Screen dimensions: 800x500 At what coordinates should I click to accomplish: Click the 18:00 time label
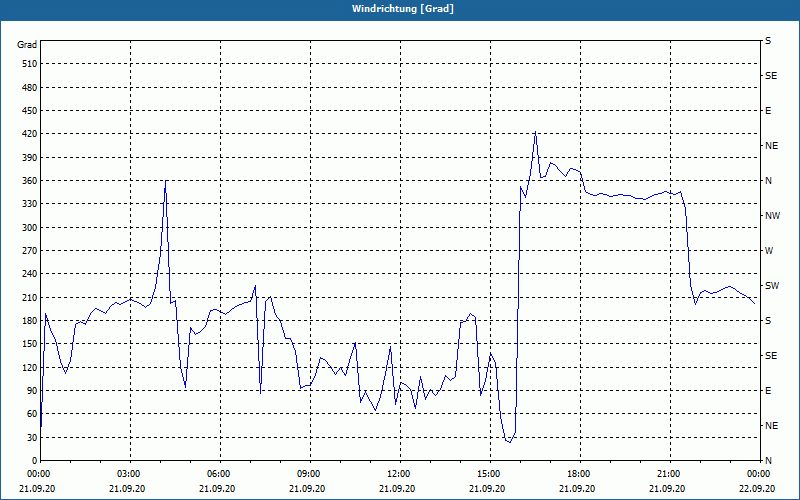coord(577,474)
